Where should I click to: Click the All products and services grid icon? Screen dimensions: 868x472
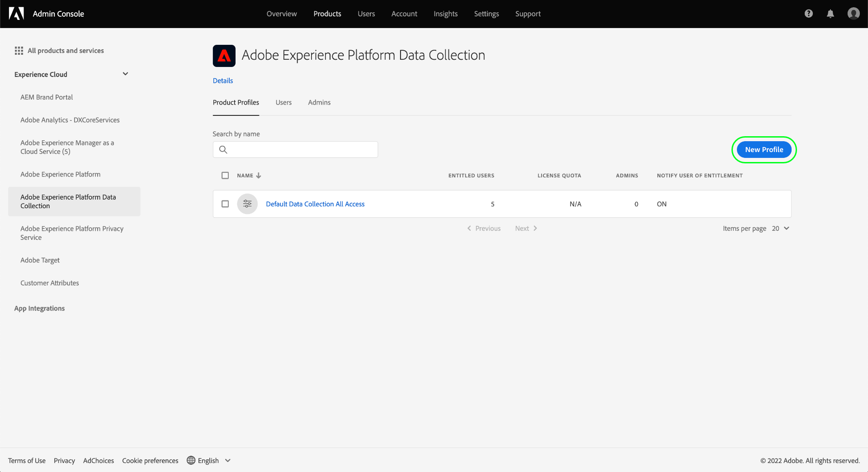pyautogui.click(x=19, y=51)
